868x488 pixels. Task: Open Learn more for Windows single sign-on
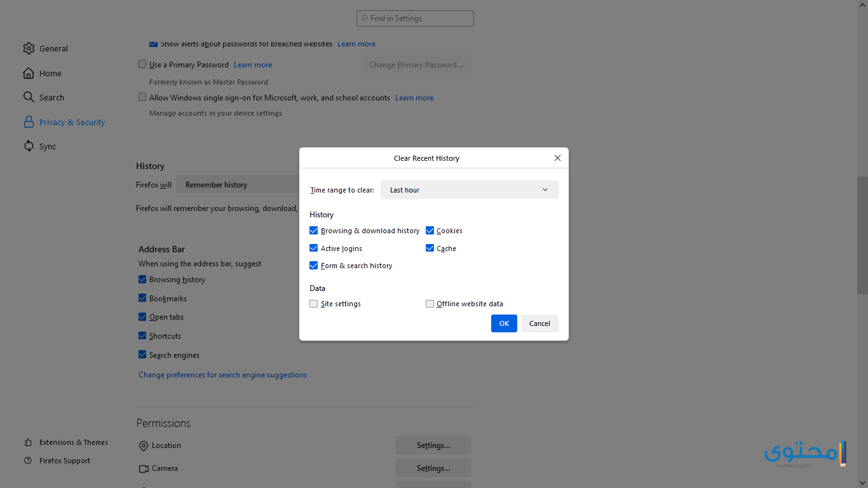(414, 98)
